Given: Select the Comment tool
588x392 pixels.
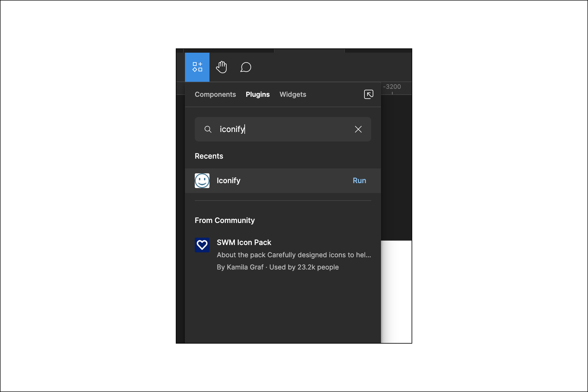Looking at the screenshot, I should point(246,67).
